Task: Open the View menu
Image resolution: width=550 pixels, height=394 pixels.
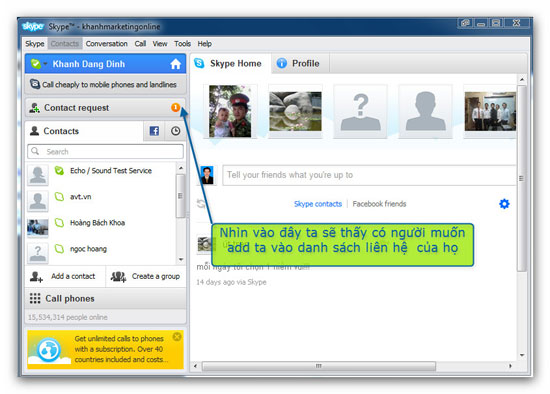Action: tap(160, 44)
